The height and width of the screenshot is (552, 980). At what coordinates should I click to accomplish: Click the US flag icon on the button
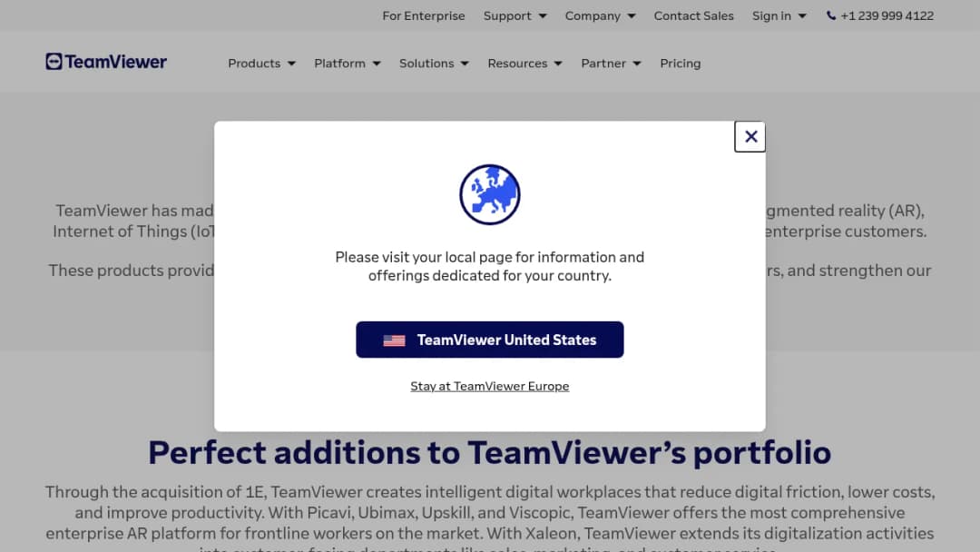tap(394, 340)
